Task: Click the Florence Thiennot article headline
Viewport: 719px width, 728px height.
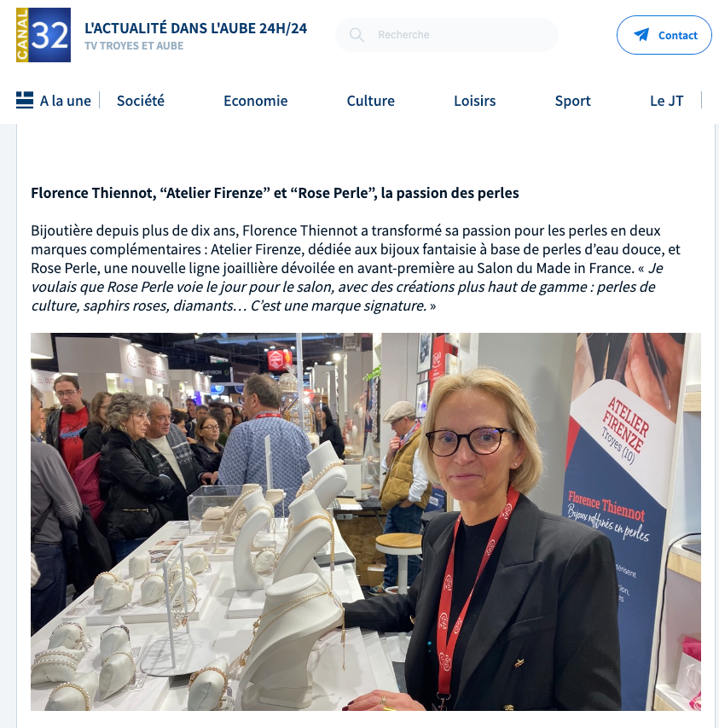Action: pos(275,193)
